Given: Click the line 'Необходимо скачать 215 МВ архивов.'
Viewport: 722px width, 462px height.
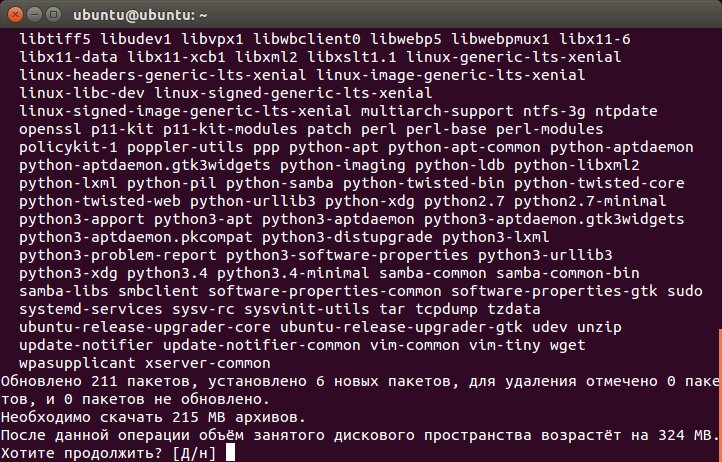Looking at the screenshot, I should [153, 417].
